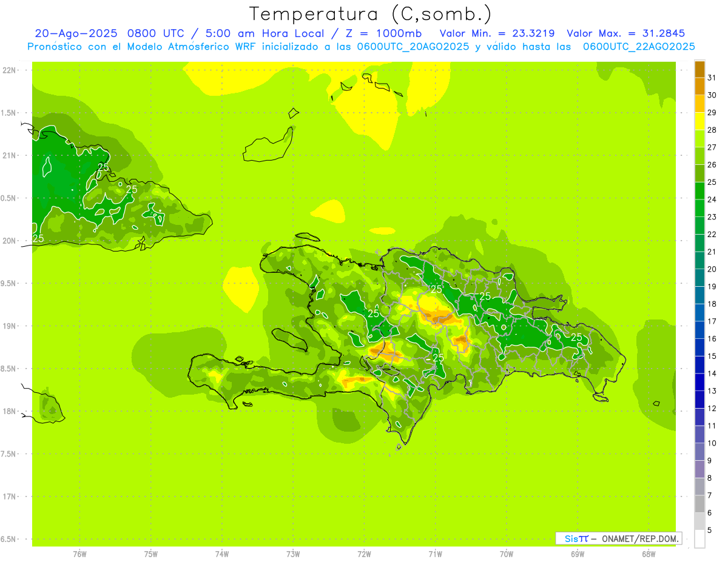Image resolution: width=728 pixels, height=562 pixels.
Task: Click the '71W' longitude axis label
Action: pyautogui.click(x=435, y=554)
